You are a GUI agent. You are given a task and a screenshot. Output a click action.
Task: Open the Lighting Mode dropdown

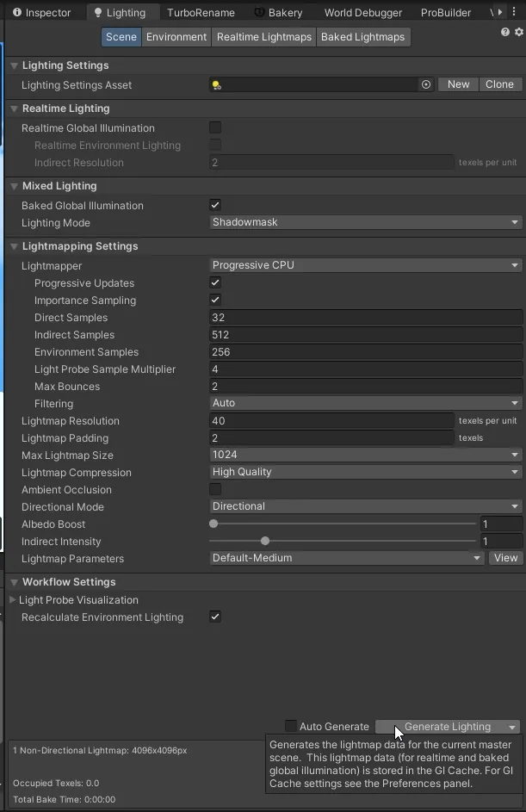click(x=366, y=222)
